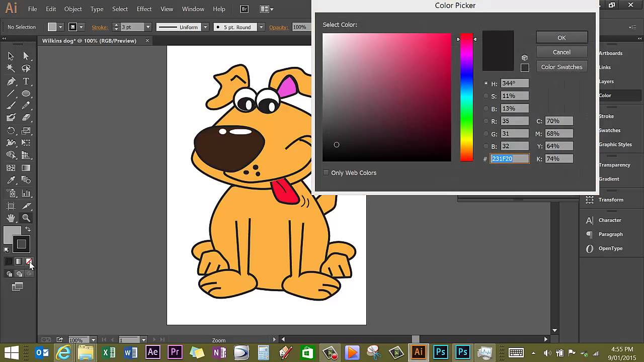The width and height of the screenshot is (644, 362).
Task: Select the Selection tool (black arrow)
Action: tap(11, 56)
